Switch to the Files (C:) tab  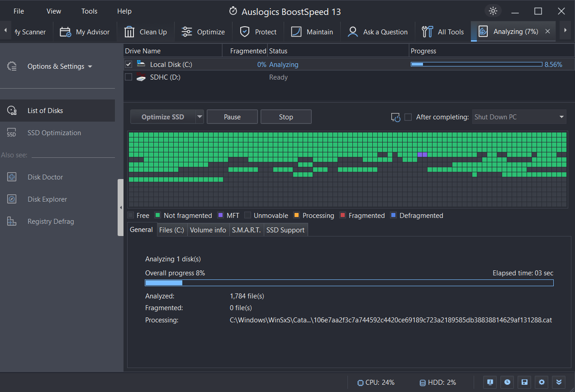pos(172,230)
